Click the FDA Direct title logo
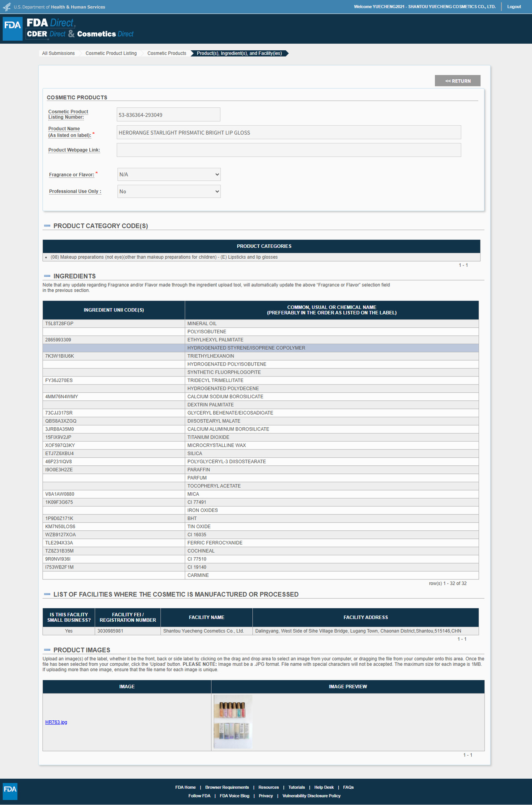This screenshot has width=532, height=805. 50,23
